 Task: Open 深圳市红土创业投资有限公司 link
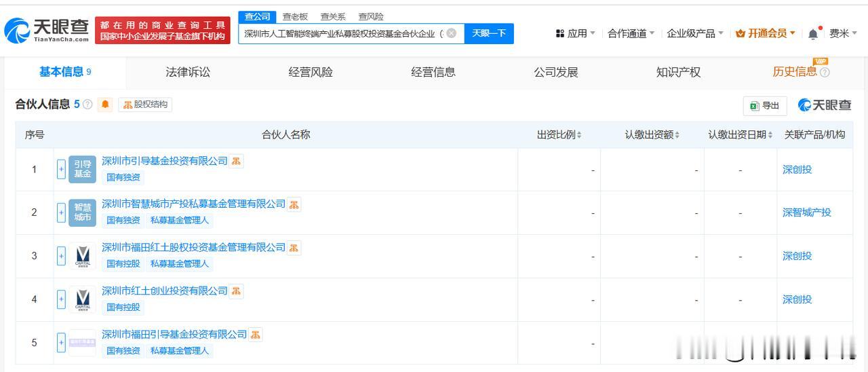[165, 291]
